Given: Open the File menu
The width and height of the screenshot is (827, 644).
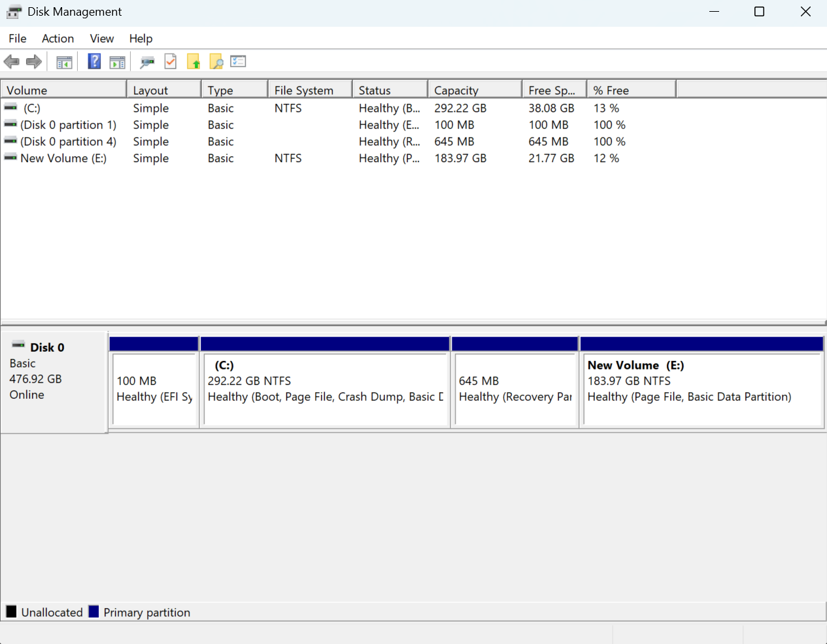Looking at the screenshot, I should coord(18,39).
